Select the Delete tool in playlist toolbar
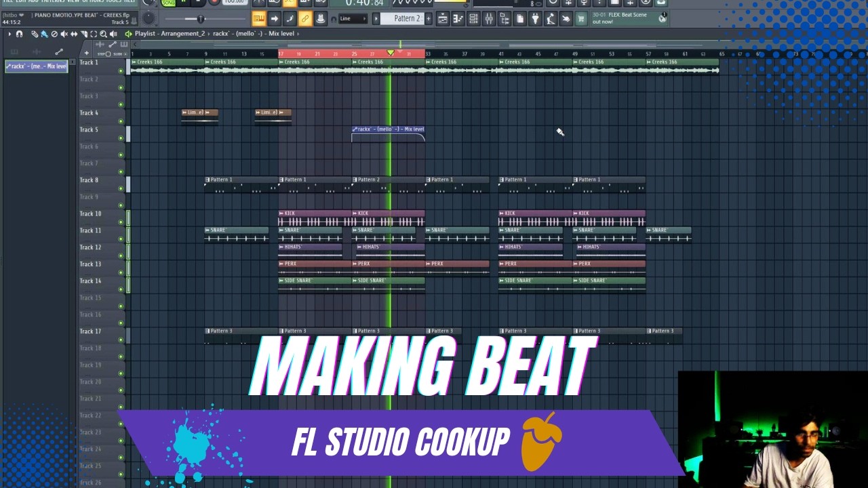 [54, 34]
